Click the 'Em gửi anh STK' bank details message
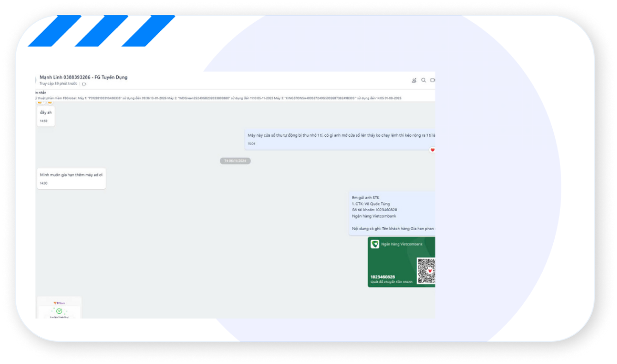The image size is (617, 364). click(x=393, y=213)
